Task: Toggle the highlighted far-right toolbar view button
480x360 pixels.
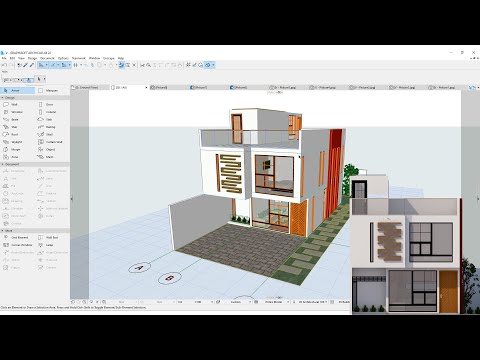Action: 208,65
